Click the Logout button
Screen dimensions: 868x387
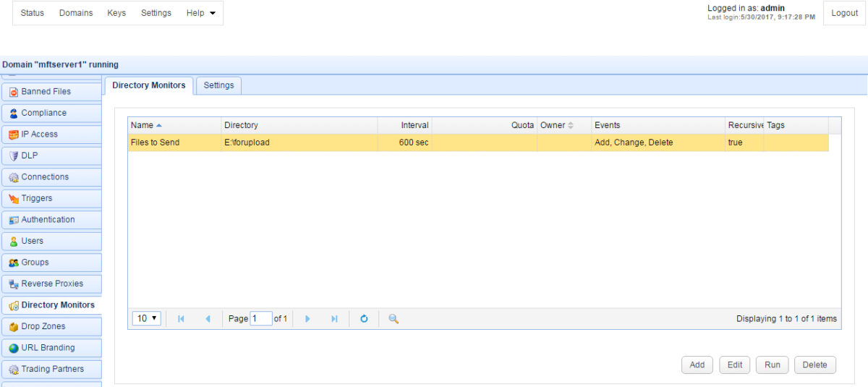[844, 13]
